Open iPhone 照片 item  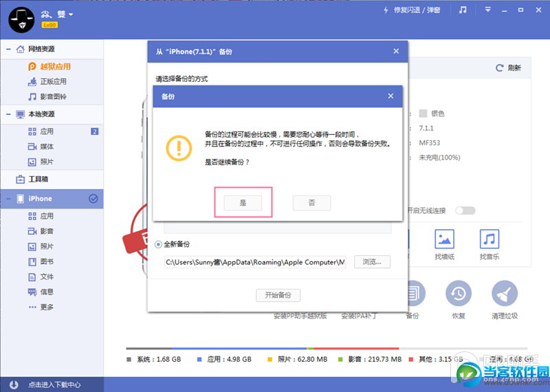(47, 246)
